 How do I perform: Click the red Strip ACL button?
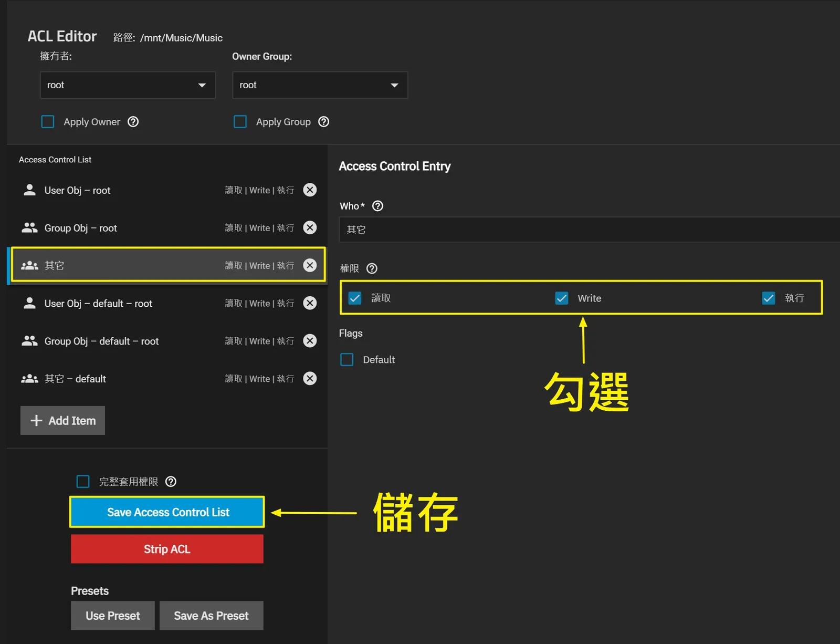click(167, 549)
